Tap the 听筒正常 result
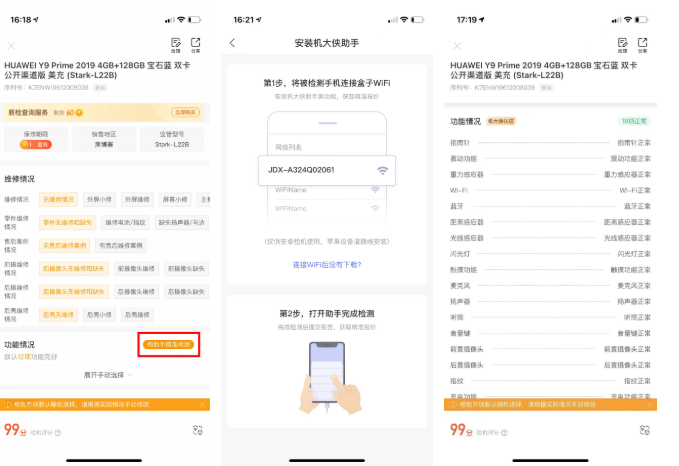The width and height of the screenshot is (679, 466). (x=637, y=317)
